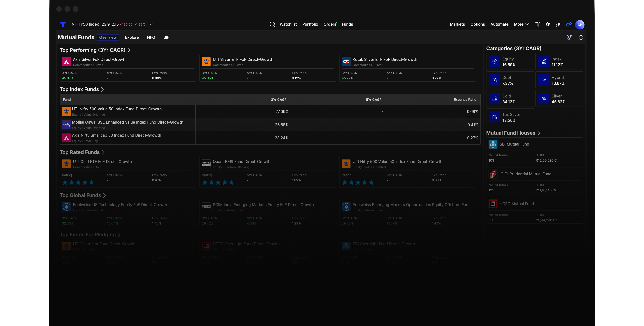Expand the NIFTY50 Index dropdown chevron
Image resolution: width=644 pixels, height=326 pixels.
pyautogui.click(x=151, y=24)
